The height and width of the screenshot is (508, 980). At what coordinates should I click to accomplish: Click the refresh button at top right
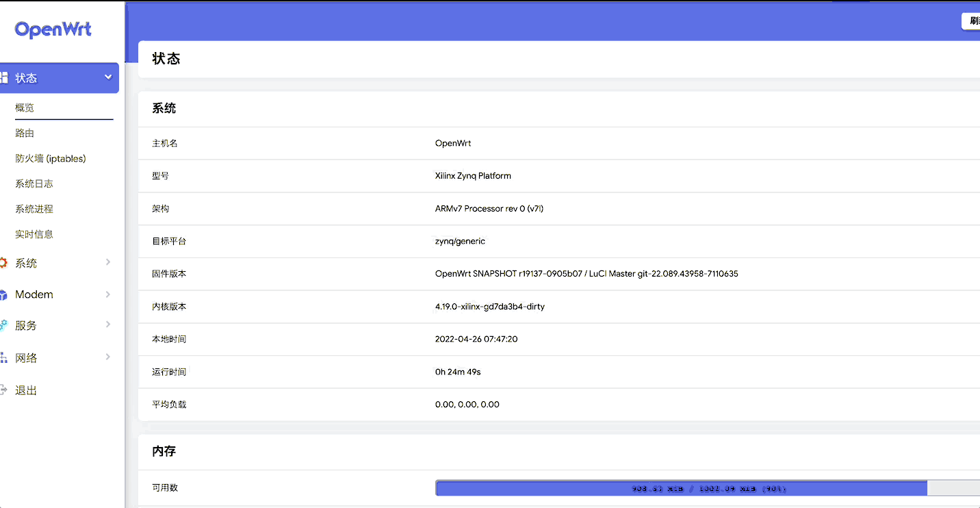(x=971, y=21)
